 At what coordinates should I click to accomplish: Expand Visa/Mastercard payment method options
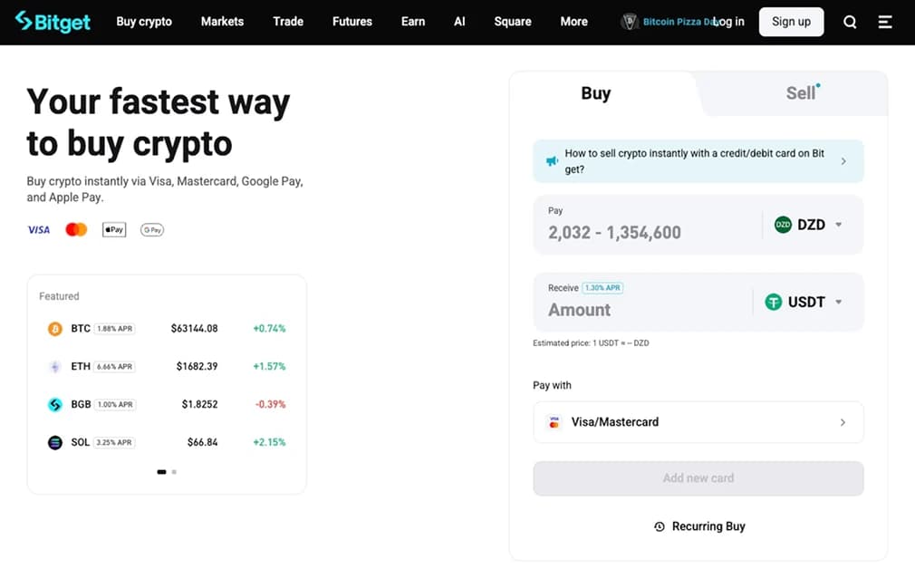[x=698, y=422]
